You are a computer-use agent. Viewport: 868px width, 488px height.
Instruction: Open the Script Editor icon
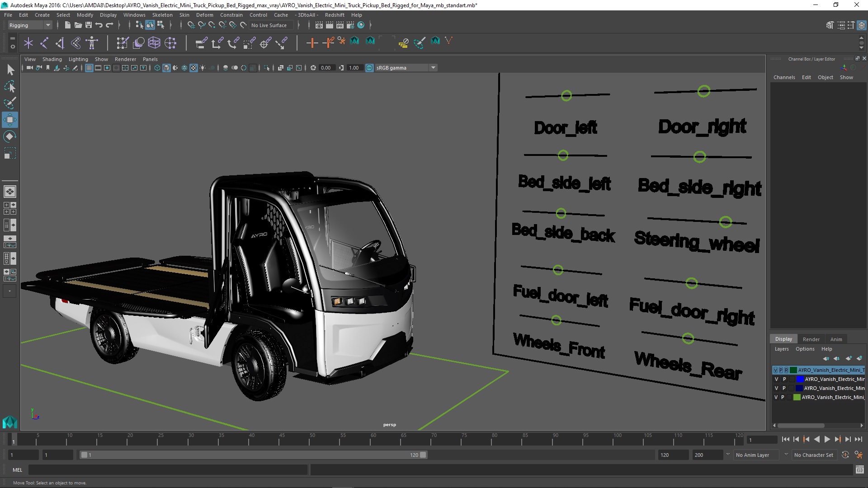pyautogui.click(x=859, y=470)
